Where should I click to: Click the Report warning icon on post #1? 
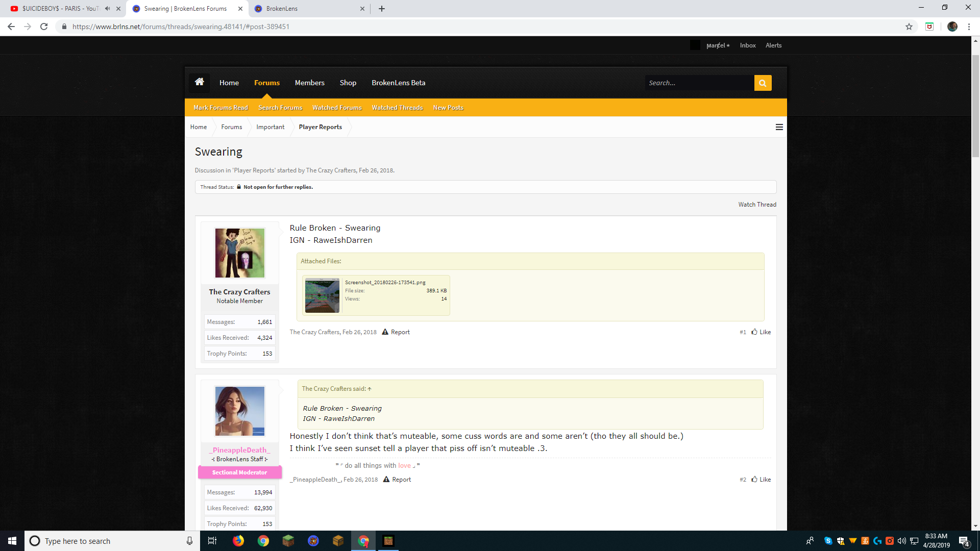click(x=385, y=332)
